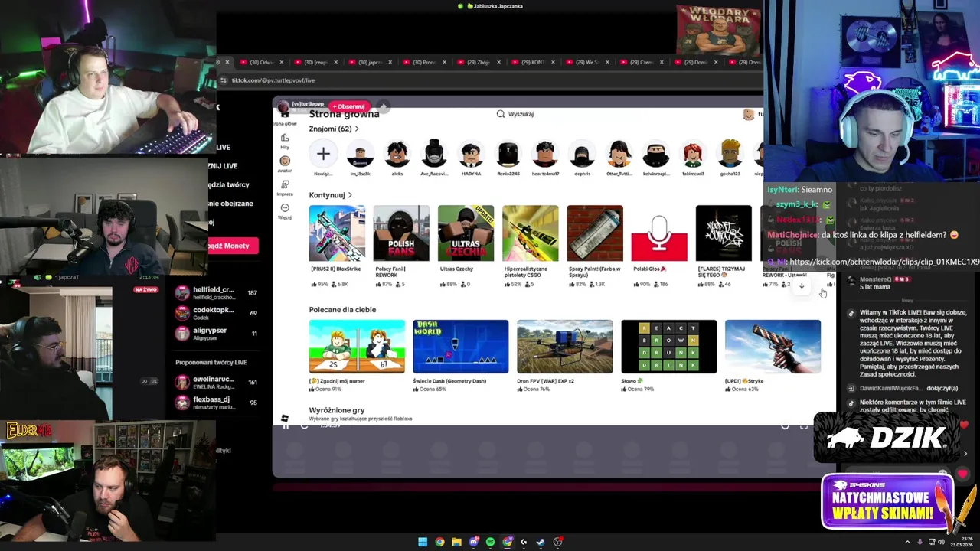The width and height of the screenshot is (980, 551).
Task: Open friend avatar labeled HADYNA
Action: point(471,154)
